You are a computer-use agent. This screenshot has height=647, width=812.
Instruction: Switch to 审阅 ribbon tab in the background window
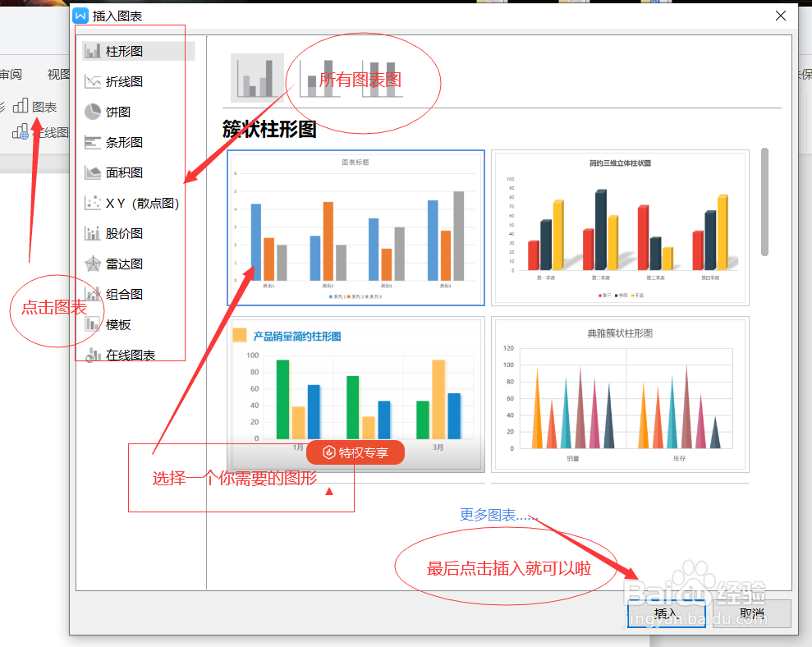(11, 74)
